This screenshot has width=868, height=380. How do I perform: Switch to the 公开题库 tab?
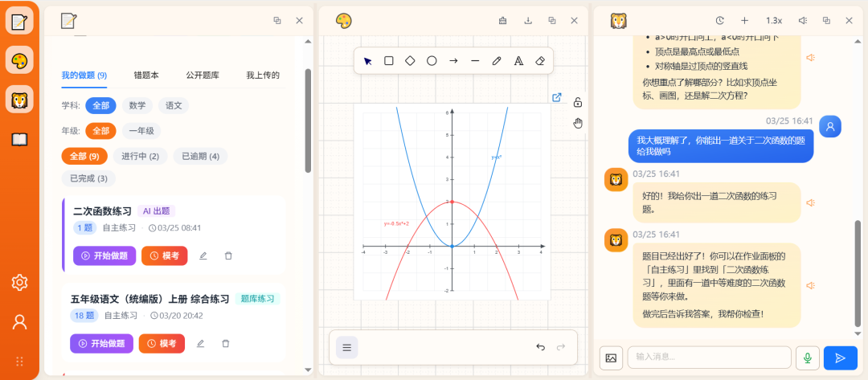click(203, 76)
